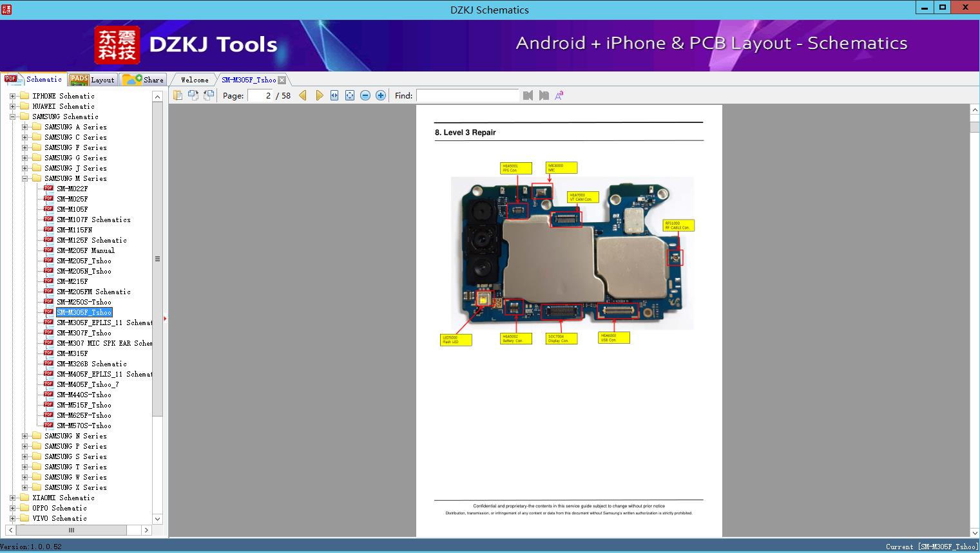Open SM-M405F_Tshoo_7 file
Image resolution: width=980 pixels, height=553 pixels.
point(88,384)
